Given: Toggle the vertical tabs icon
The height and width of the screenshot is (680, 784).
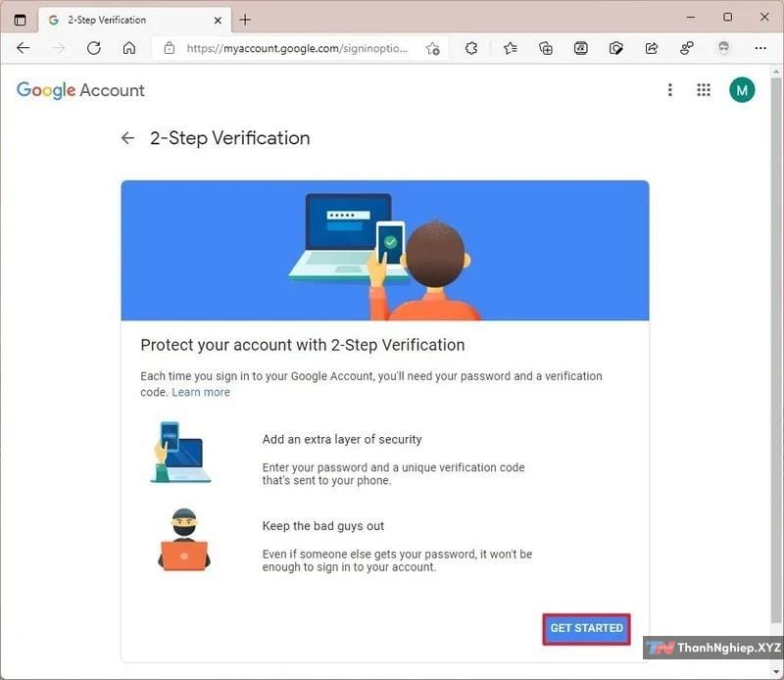Looking at the screenshot, I should click(x=20, y=20).
